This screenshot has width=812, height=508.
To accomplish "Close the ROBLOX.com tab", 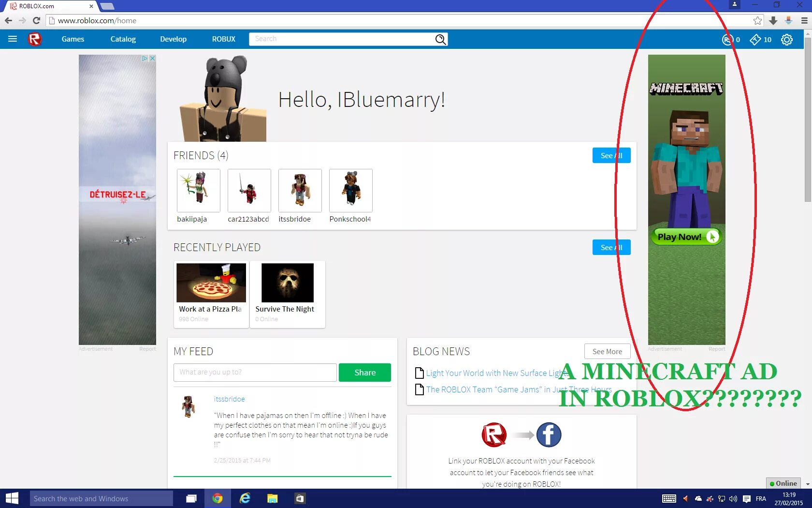I will (91, 6).
